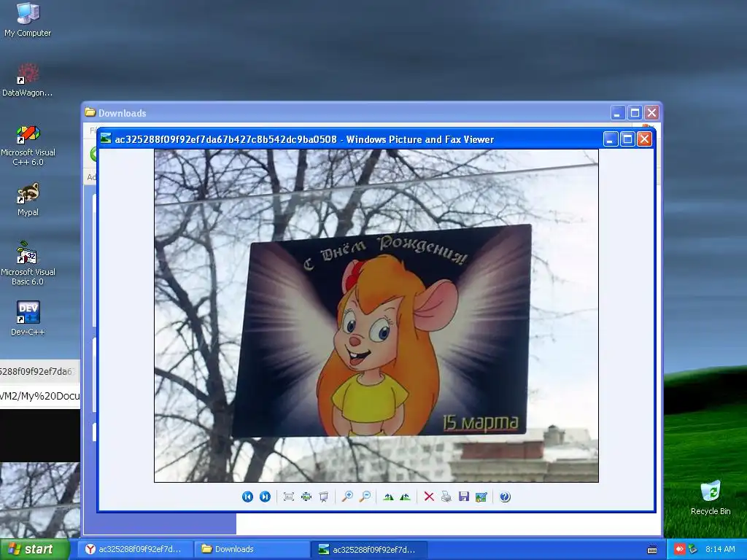Print the current picture
The image size is (747, 560).
coord(446,497)
